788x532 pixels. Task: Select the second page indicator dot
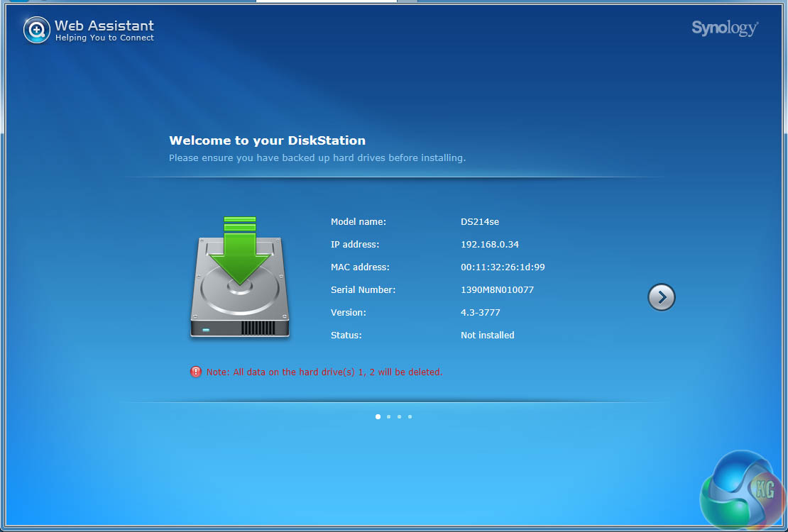pos(388,416)
